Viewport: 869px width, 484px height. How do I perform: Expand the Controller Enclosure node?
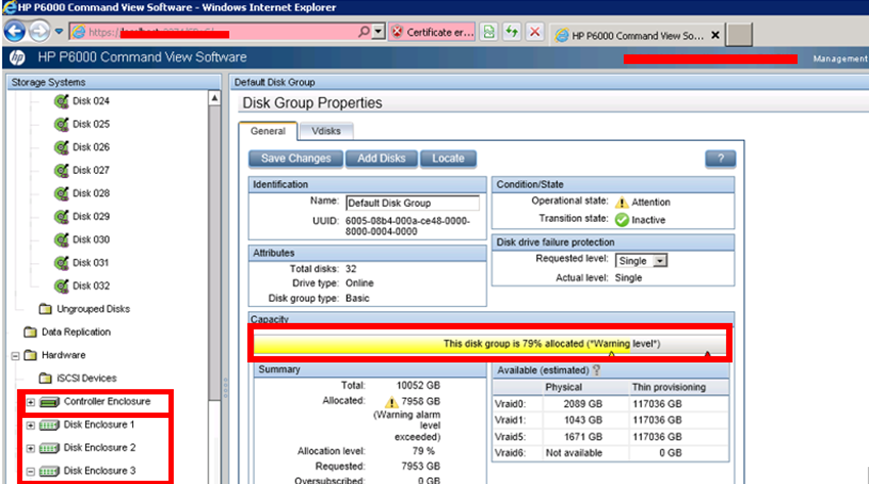point(30,402)
